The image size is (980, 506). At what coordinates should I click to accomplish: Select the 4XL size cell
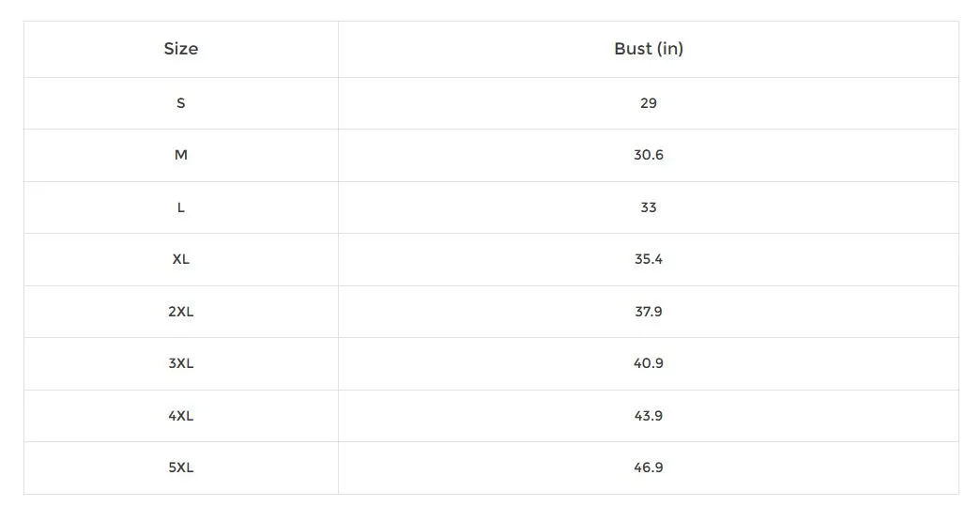[181, 416]
